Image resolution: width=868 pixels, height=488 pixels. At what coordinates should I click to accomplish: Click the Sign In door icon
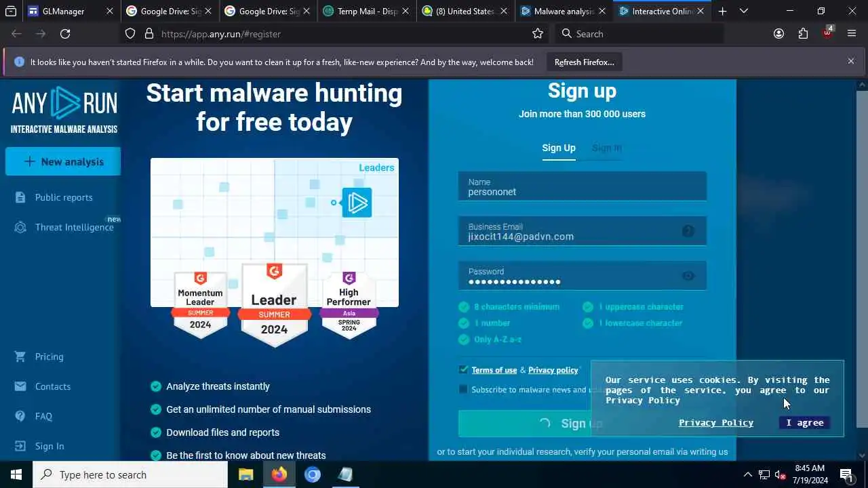pyautogui.click(x=20, y=446)
